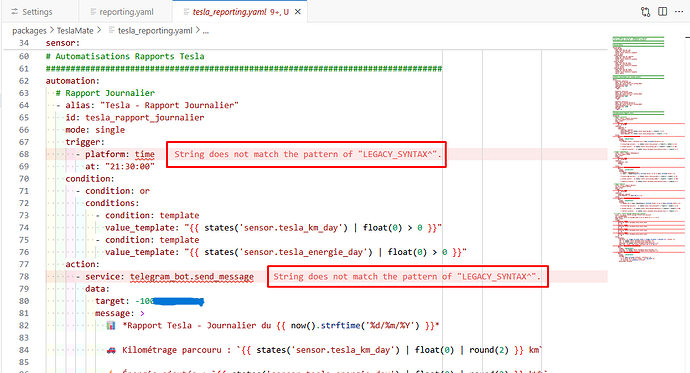The width and height of the screenshot is (690, 373).
Task: Click tesla_reporting.yaml in the breadcrumb
Action: [x=155, y=30]
